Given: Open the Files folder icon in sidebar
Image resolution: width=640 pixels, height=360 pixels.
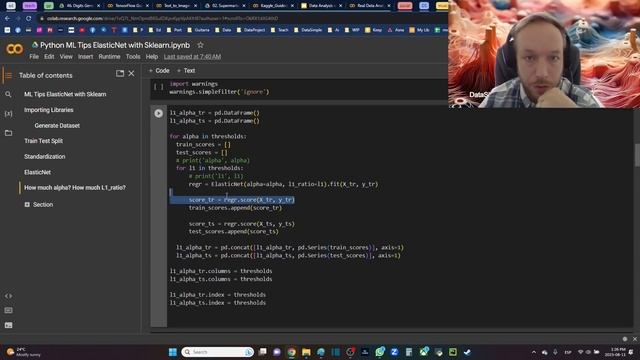Looking at the screenshot, I should click(x=8, y=133).
